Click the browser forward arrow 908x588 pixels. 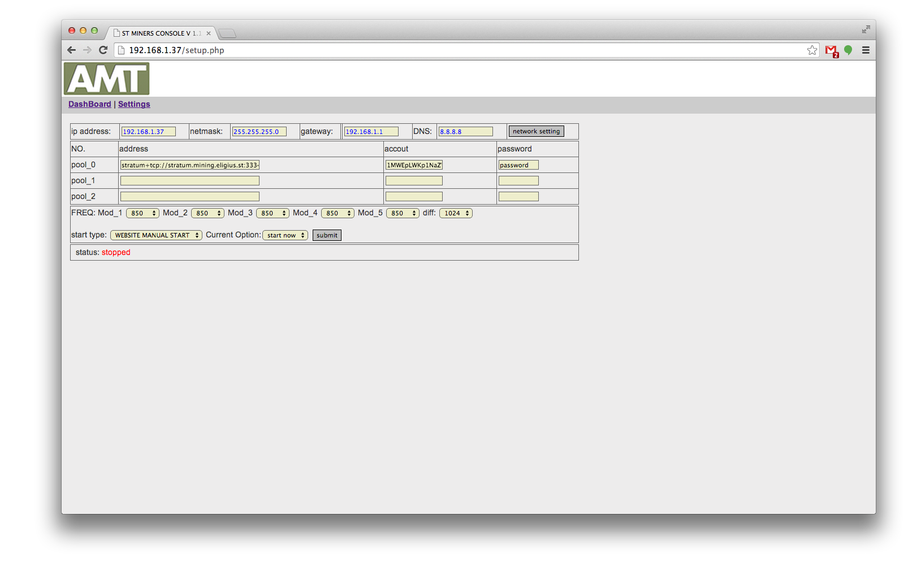pyautogui.click(x=87, y=50)
